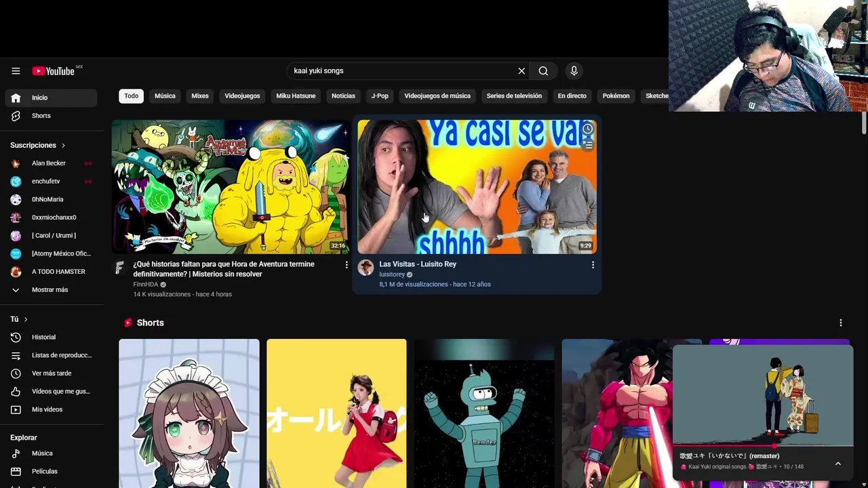
Task: Select Videojuegos de música chip
Action: tap(437, 96)
